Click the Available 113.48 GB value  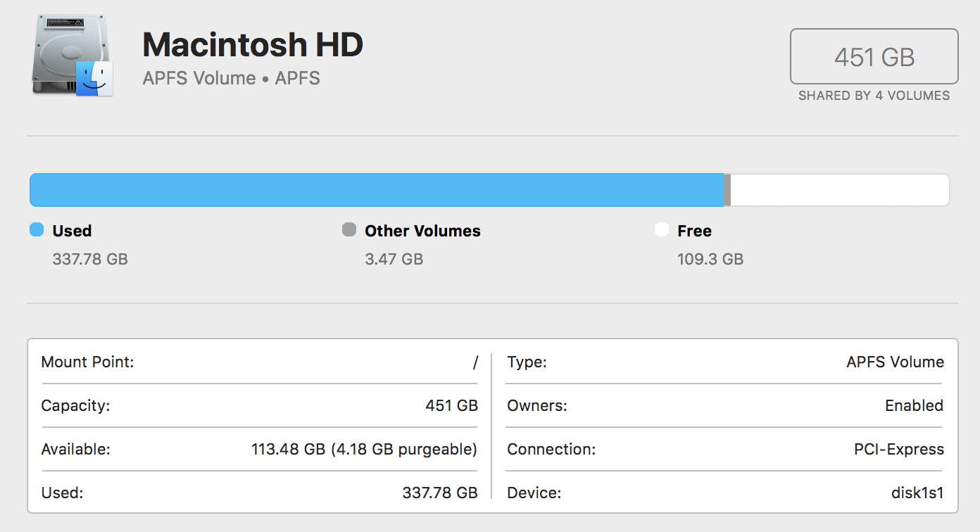point(364,449)
